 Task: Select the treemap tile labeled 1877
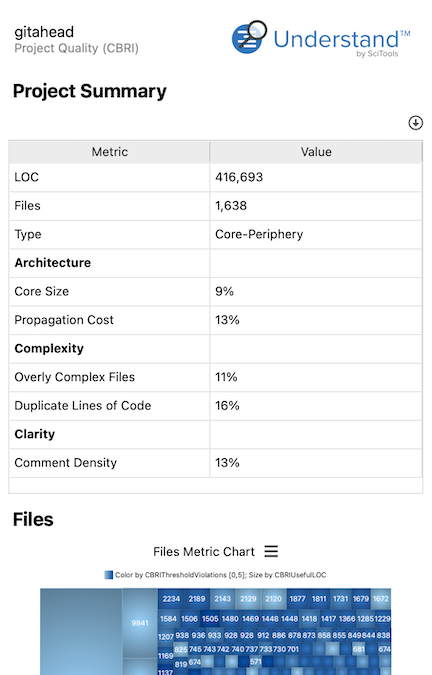[297, 599]
